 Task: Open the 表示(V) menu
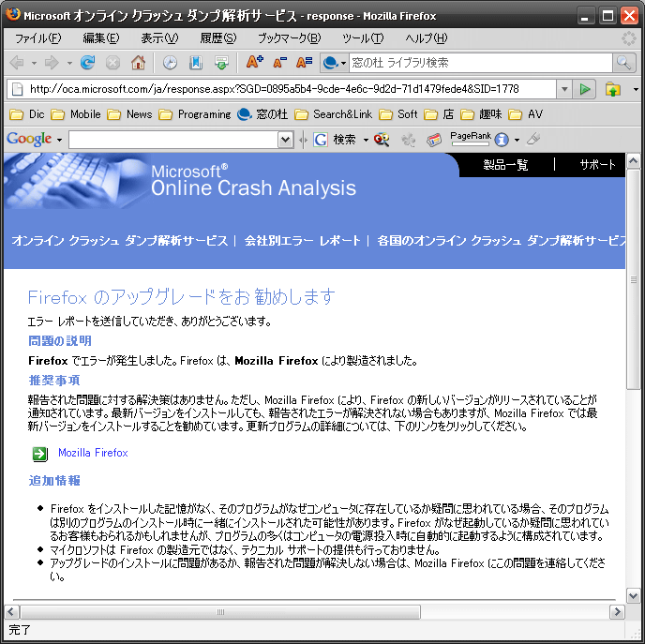pos(159,38)
